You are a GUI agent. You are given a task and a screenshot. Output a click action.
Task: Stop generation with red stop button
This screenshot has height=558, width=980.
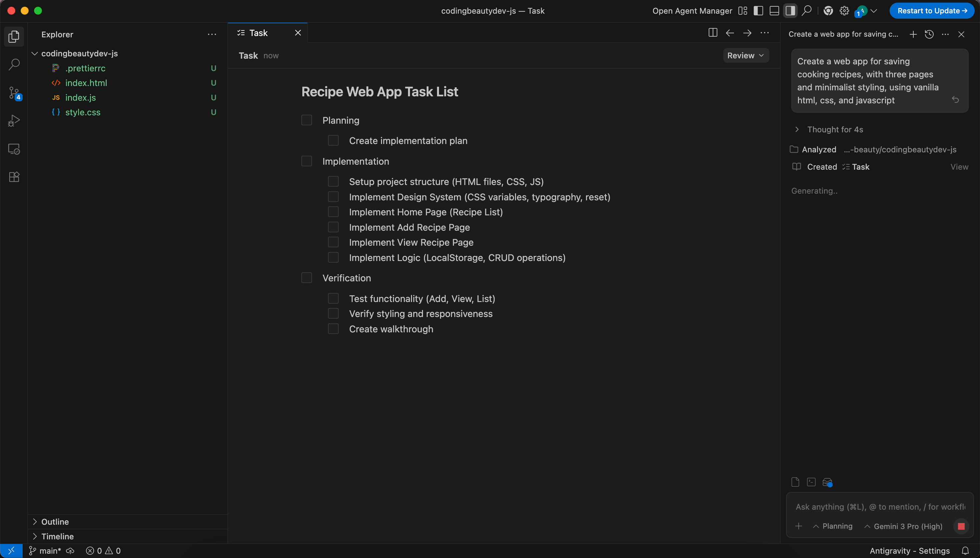click(961, 526)
